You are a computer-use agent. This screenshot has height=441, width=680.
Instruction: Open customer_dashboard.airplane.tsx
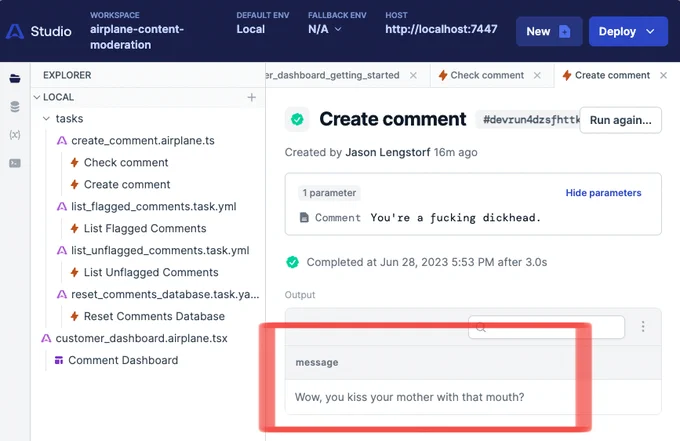point(141,338)
